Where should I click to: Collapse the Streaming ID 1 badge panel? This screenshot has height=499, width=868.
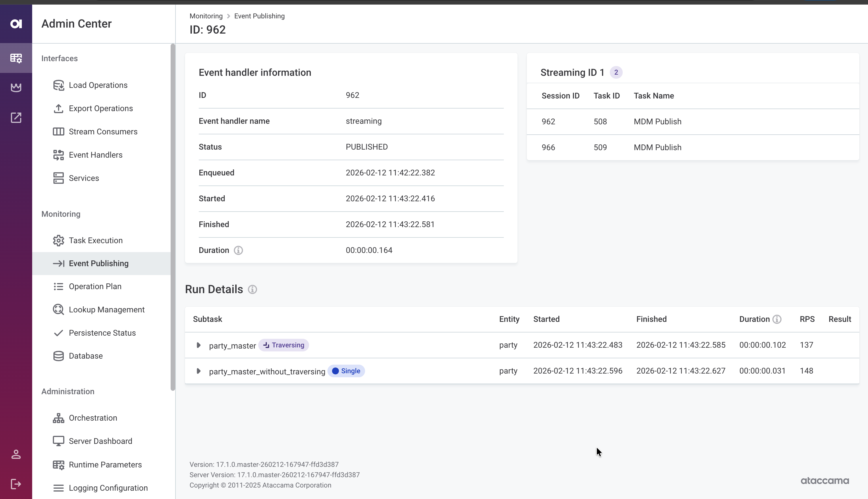click(616, 72)
